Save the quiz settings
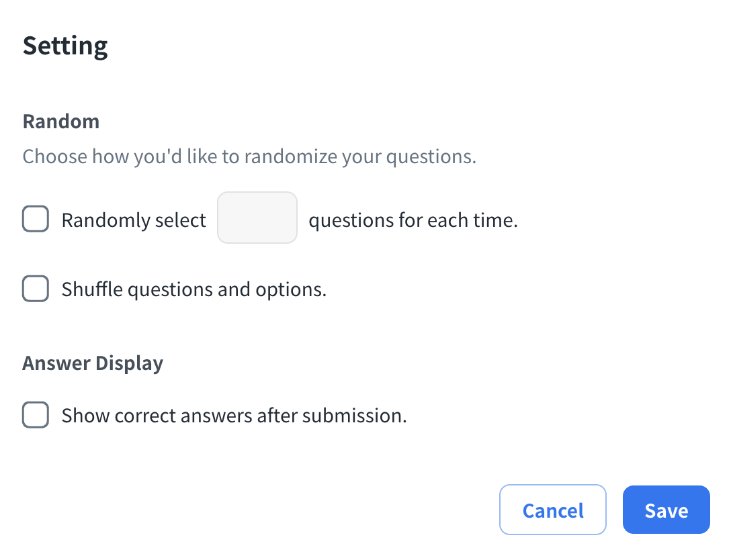Screen dimensions: 731x560 666,510
